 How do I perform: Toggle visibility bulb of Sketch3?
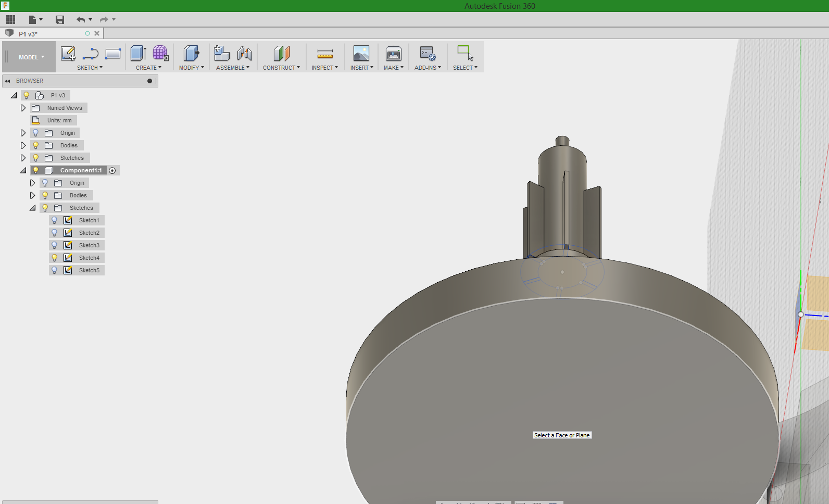point(54,245)
